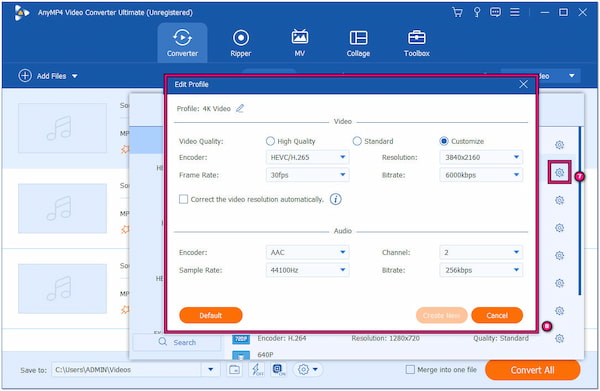Image resolution: width=600 pixels, height=391 pixels.
Task: Open the 30fps frame rate dropdown
Action: (307, 175)
